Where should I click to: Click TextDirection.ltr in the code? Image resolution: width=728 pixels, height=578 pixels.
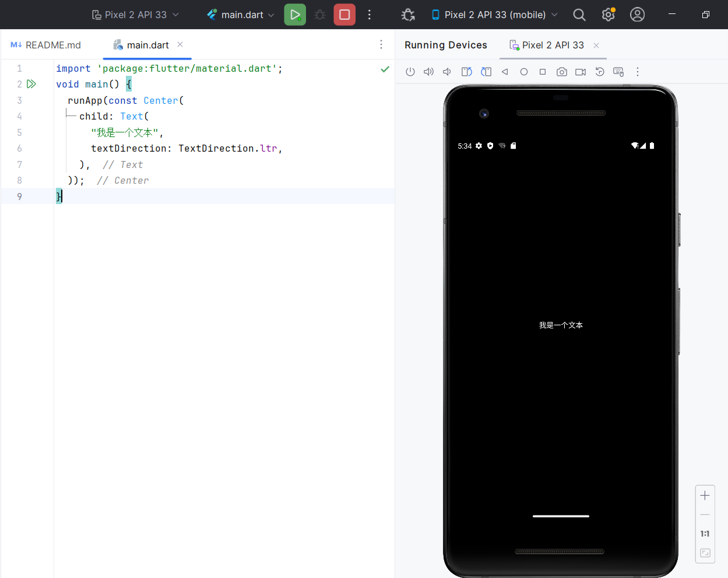point(228,148)
